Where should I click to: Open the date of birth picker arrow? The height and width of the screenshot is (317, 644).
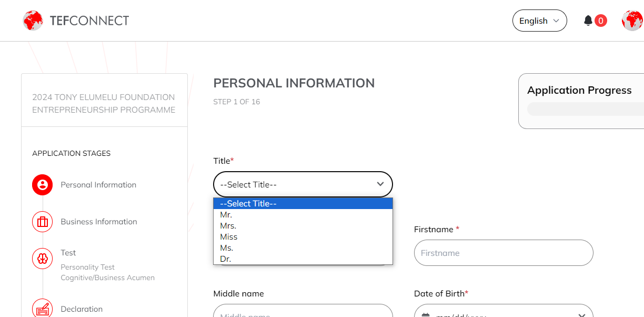click(582, 315)
